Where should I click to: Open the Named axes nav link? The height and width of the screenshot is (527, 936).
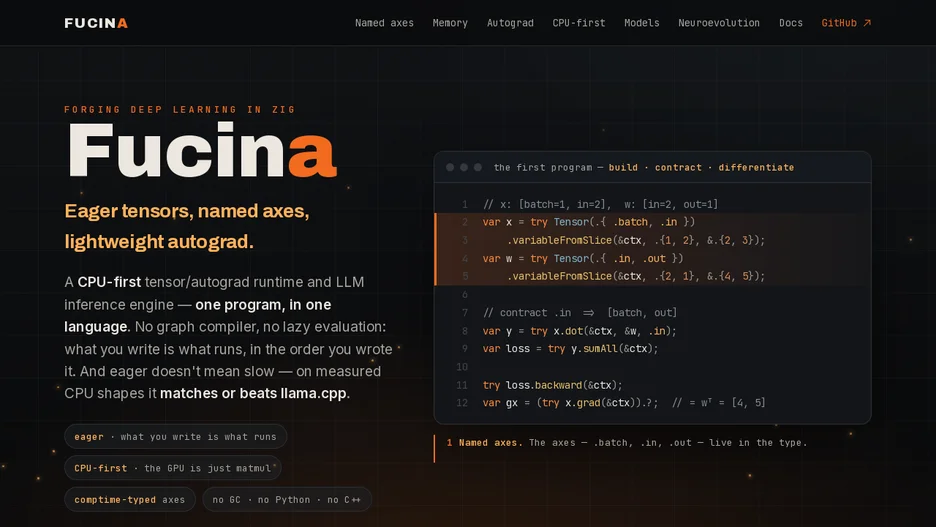384,23
